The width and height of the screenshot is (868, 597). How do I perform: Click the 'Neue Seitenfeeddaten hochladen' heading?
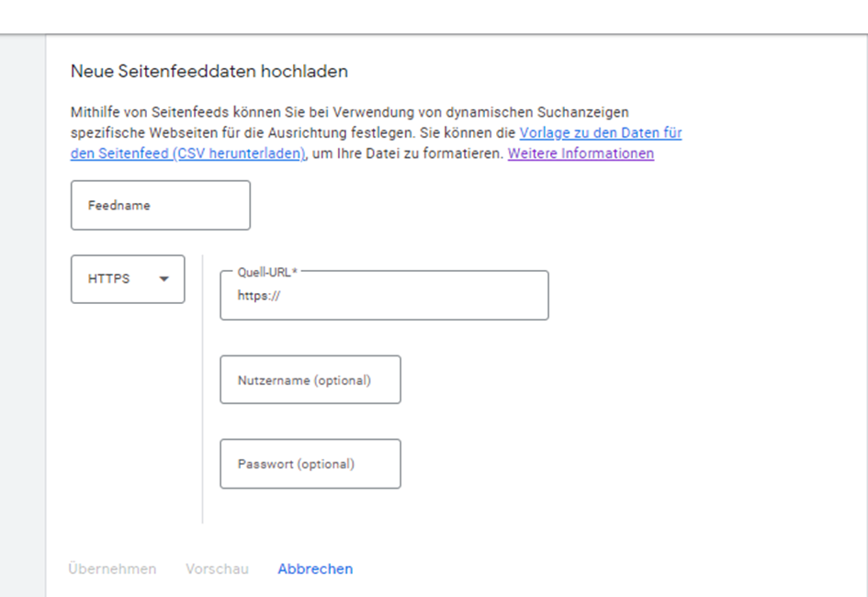pos(209,72)
